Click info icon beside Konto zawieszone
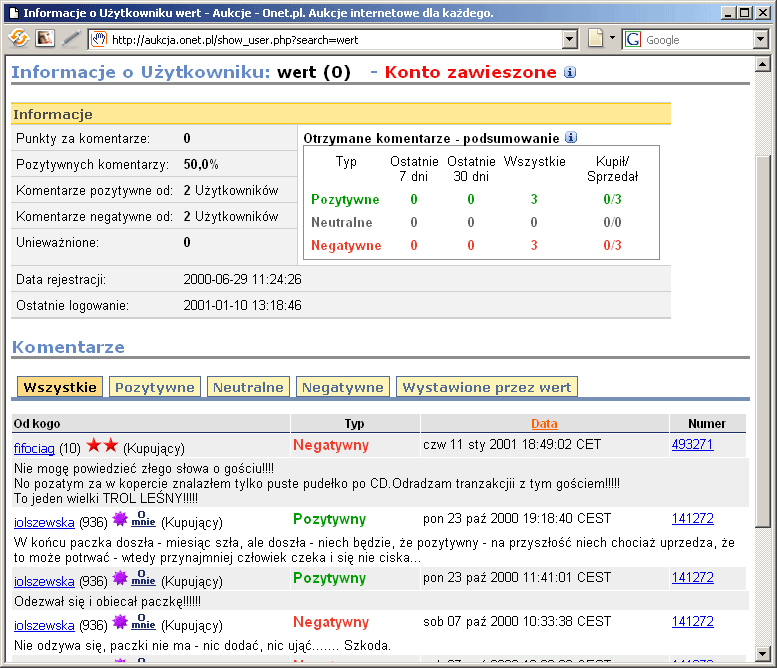Screen dimensions: 777x668 570,72
